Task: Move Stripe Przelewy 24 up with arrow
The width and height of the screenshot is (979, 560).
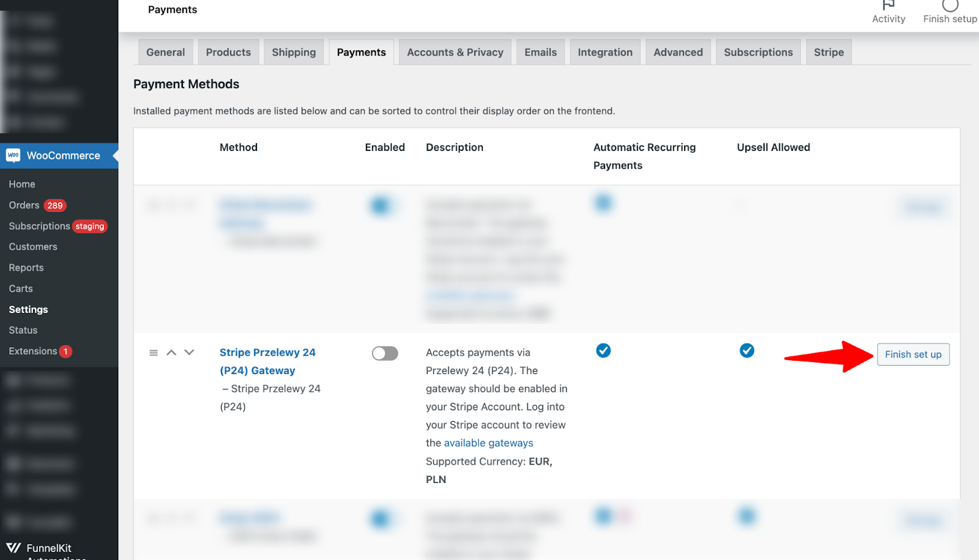Action: coord(171,352)
